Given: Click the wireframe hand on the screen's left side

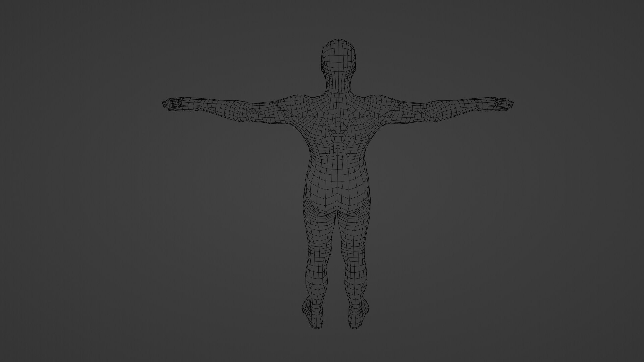Looking at the screenshot, I should coord(173,104).
